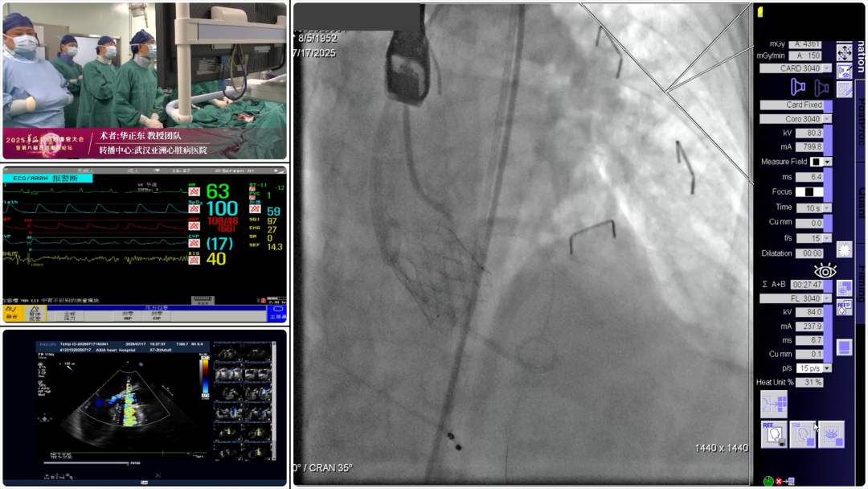This screenshot has height=489, width=868.
Task: Click the pan/move arrows icon
Action: tap(844, 53)
